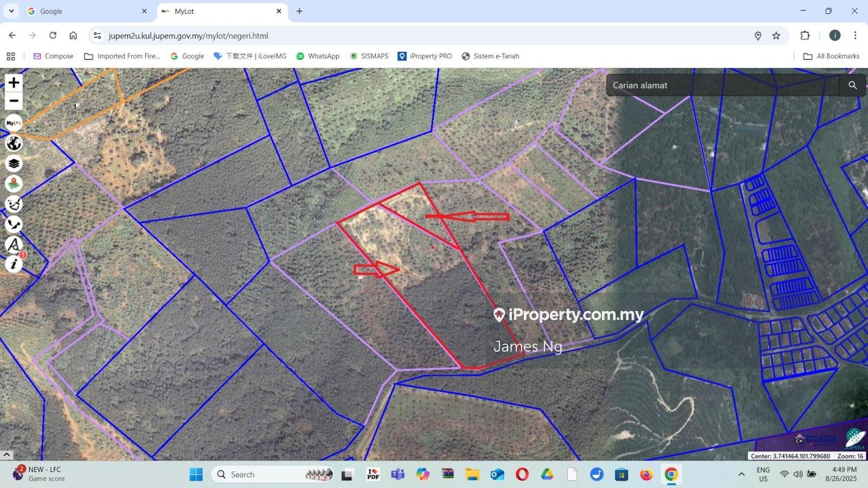Open the globe basemap selector
This screenshot has height=488, width=868.
pos(13,143)
